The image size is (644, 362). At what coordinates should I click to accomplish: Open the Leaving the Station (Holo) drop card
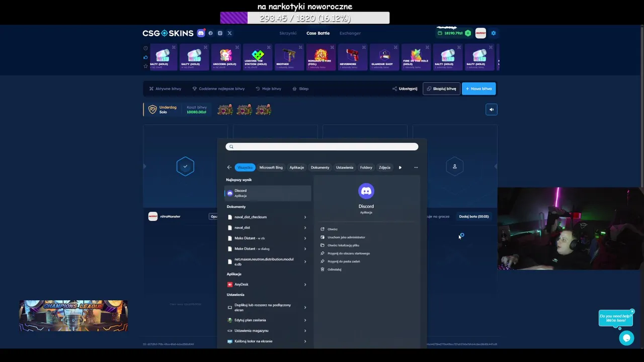pyautogui.click(x=257, y=57)
